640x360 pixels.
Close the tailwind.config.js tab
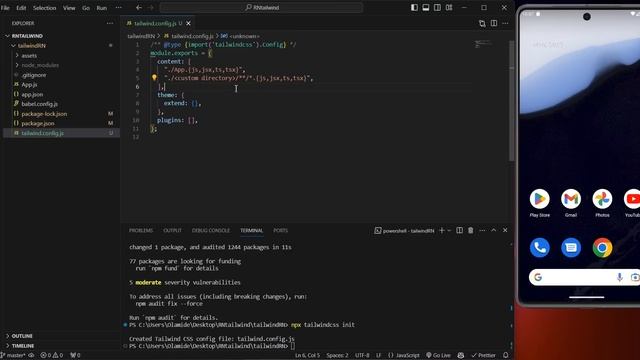click(189, 23)
